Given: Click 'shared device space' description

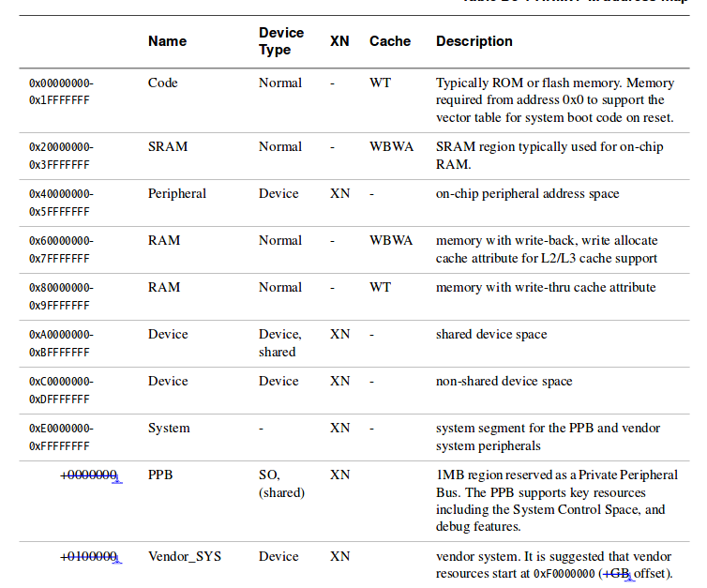Looking at the screenshot, I should click(x=491, y=335).
